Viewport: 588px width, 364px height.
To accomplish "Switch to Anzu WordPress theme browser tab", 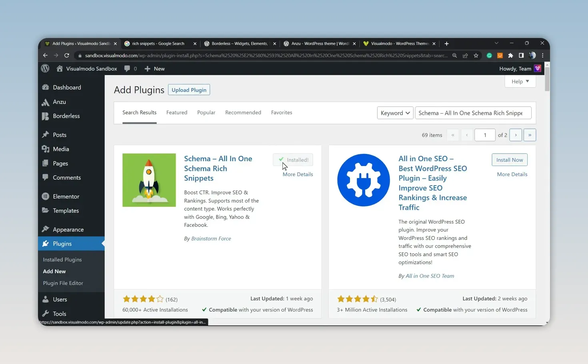I will [x=320, y=43].
